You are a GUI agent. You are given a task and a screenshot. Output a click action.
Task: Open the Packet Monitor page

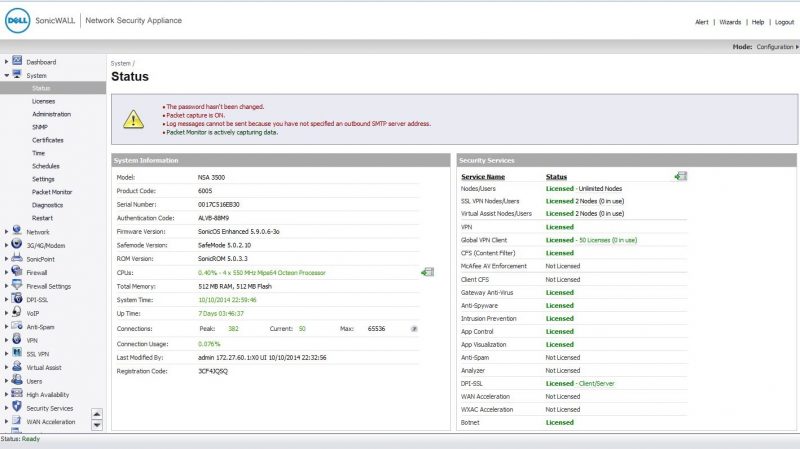52,192
